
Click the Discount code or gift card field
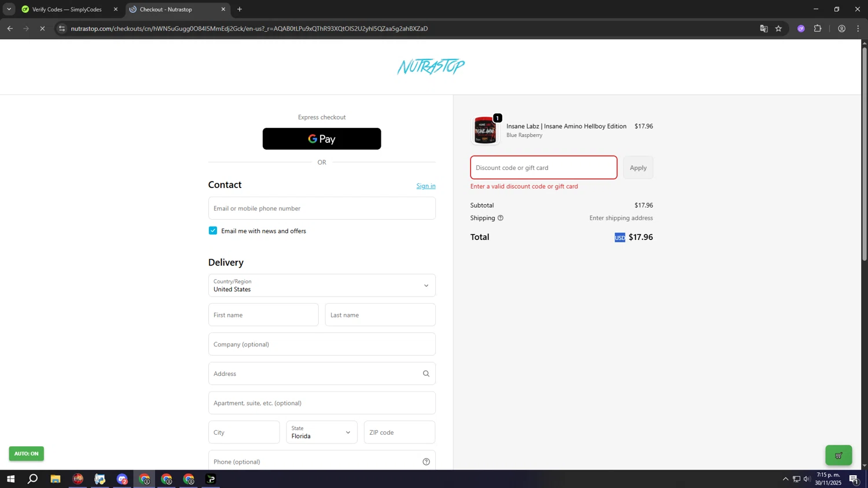[544, 168]
